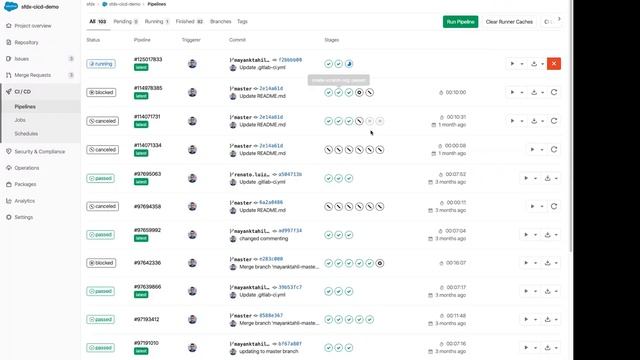The width and height of the screenshot is (640, 360).
Task: Open artifacts download dropdown for pipeline #97695063
Action: click(x=551, y=178)
